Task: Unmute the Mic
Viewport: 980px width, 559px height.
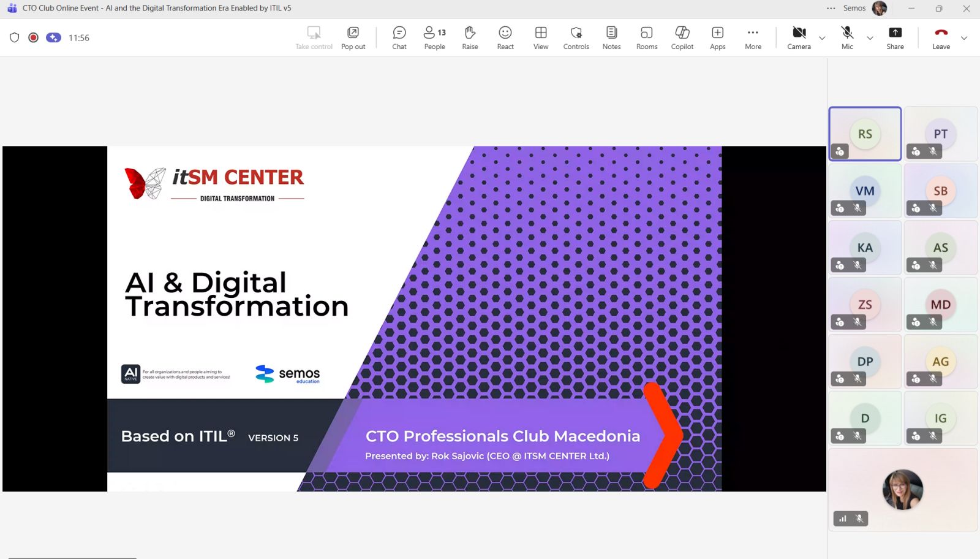Action: [847, 37]
